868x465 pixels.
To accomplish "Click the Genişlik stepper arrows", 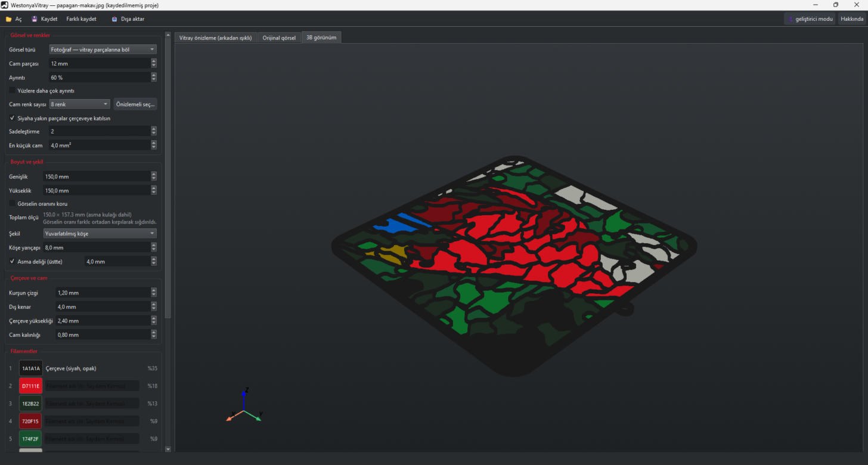I will point(154,176).
